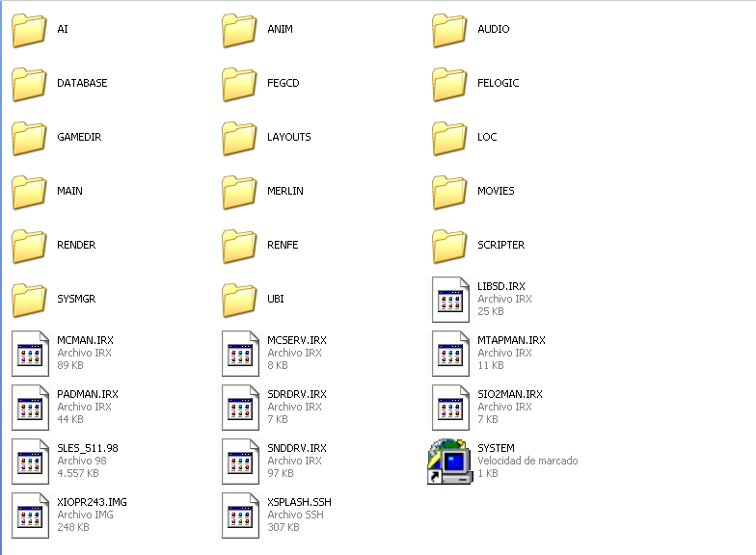Select the AI folder icon
The image size is (756, 555).
tap(29, 31)
